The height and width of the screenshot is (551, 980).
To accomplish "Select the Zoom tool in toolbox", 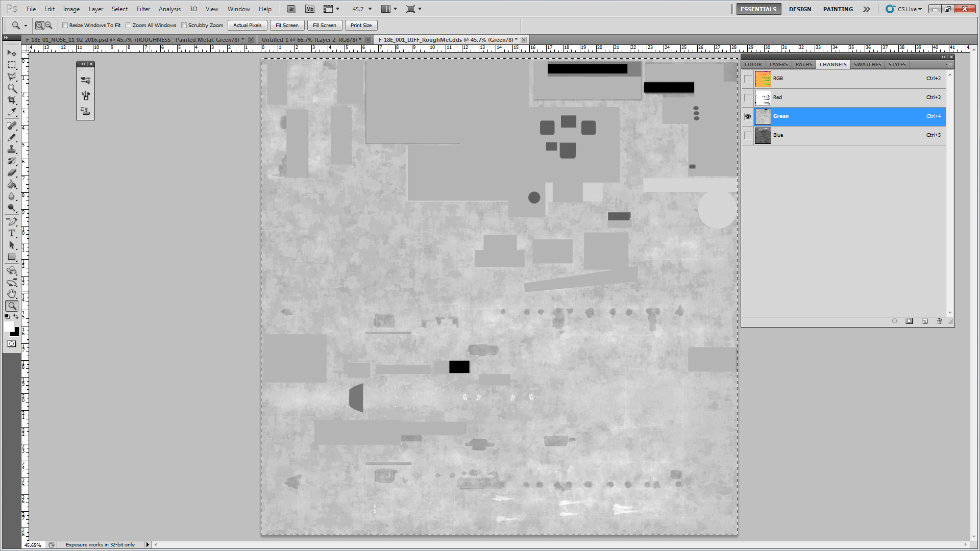I will pos(12,306).
